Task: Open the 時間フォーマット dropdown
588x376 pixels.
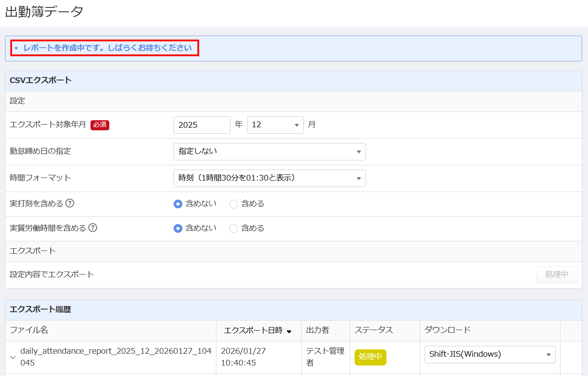Action: (269, 178)
